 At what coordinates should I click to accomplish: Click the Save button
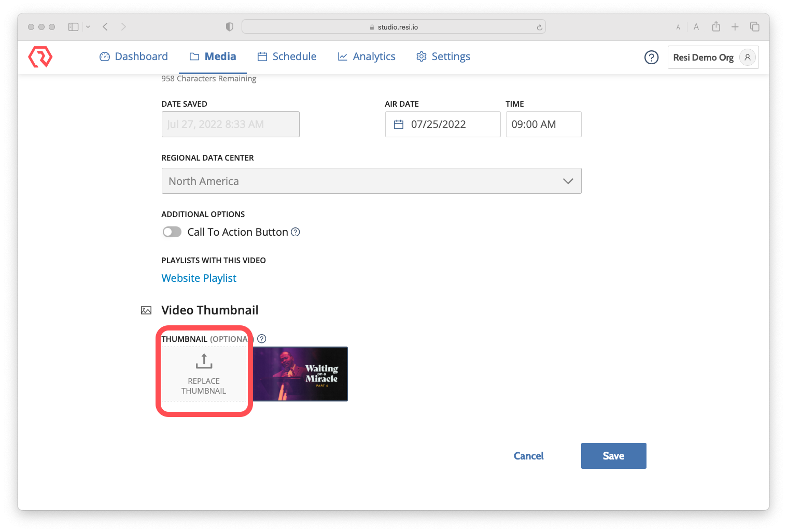coord(613,456)
